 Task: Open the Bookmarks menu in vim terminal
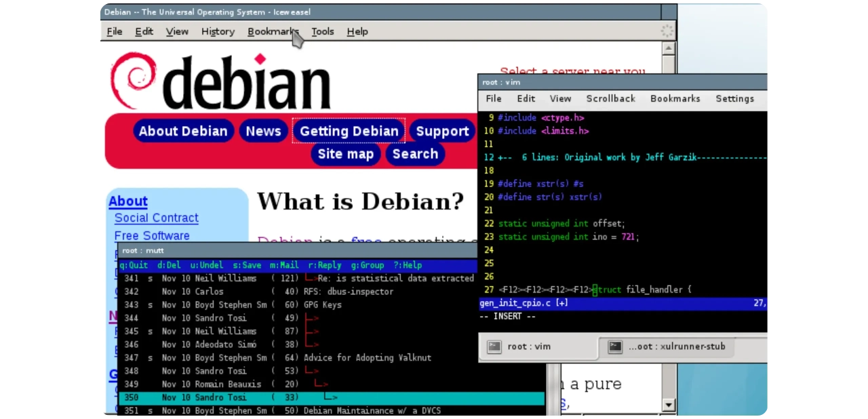coord(675,98)
